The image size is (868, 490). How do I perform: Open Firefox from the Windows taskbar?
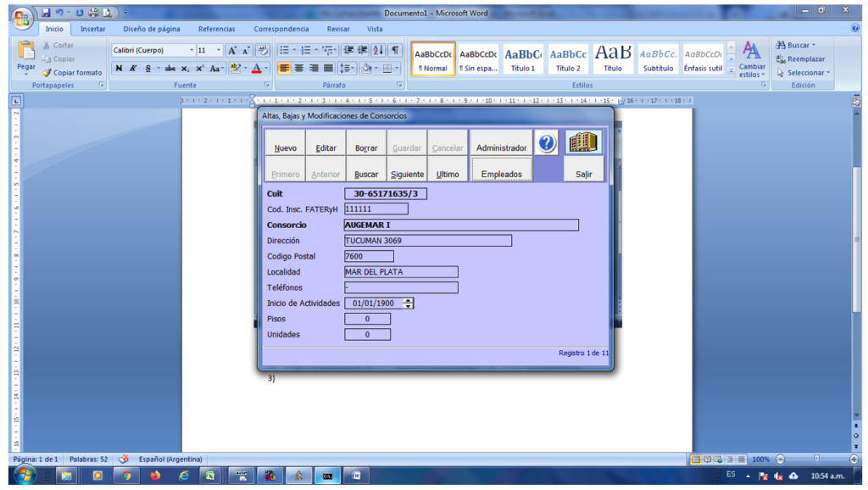point(154,476)
